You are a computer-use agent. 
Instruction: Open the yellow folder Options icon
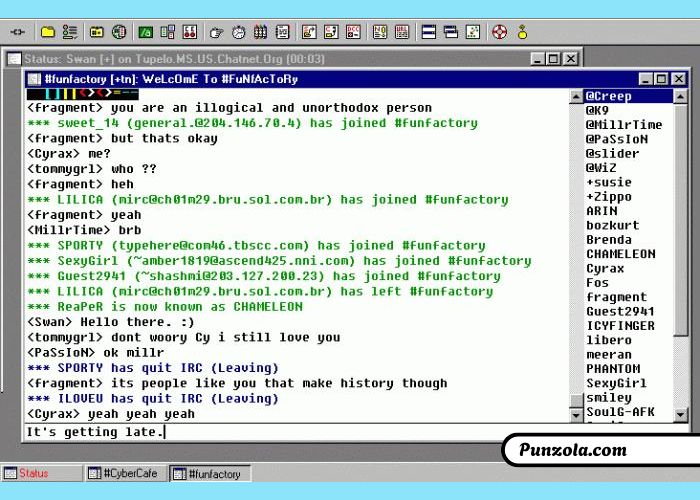[48, 32]
